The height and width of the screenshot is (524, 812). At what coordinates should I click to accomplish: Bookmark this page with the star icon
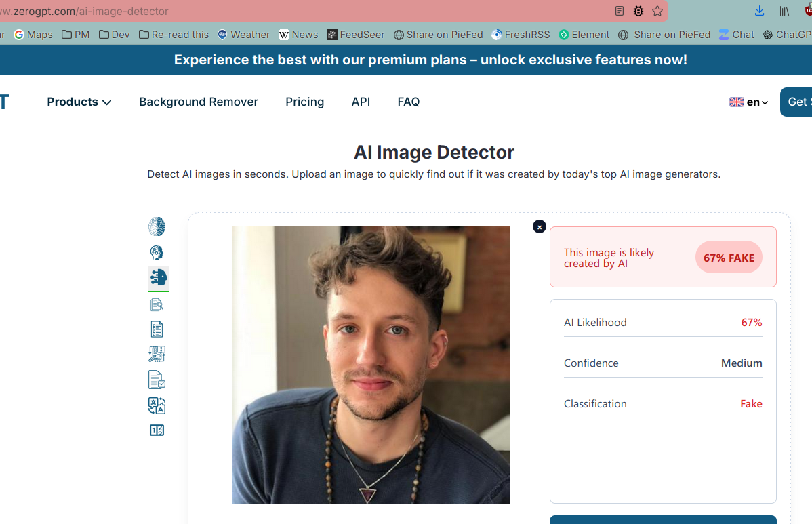[x=657, y=11]
